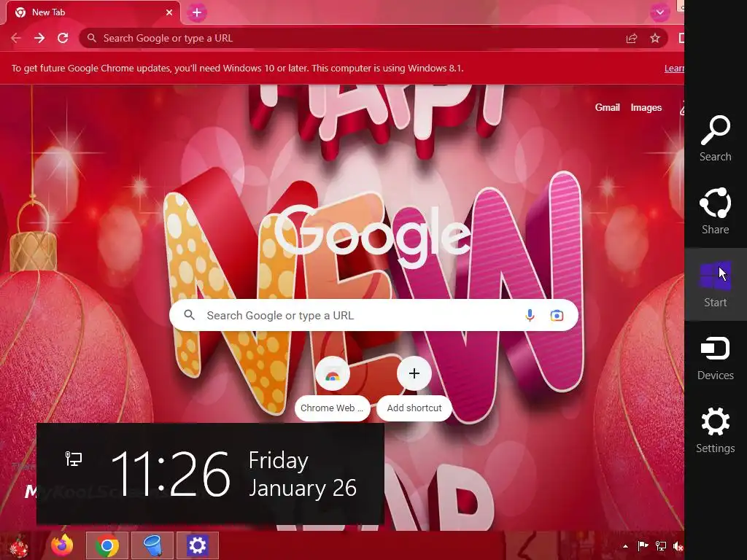This screenshot has height=560, width=747.
Task: Expand the tab search dropdown arrow
Action: (659, 12)
